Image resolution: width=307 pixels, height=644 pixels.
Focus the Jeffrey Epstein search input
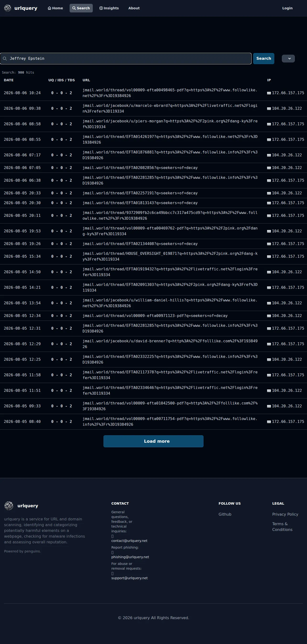[x=126, y=59]
